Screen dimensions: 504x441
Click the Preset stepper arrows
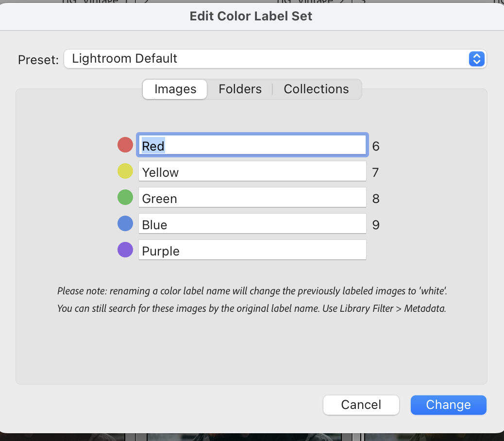(x=476, y=59)
